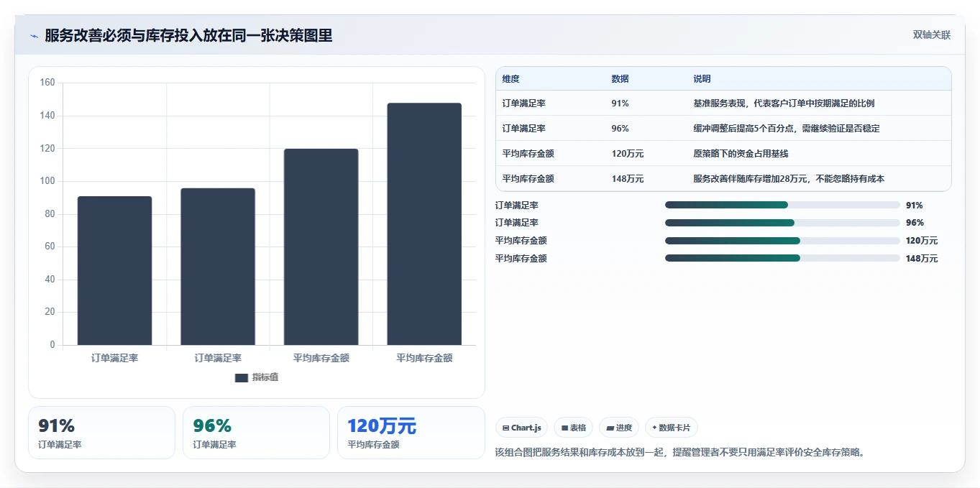980x488 pixels.
Task: Click the 40 y-axis label
Action: point(50,280)
